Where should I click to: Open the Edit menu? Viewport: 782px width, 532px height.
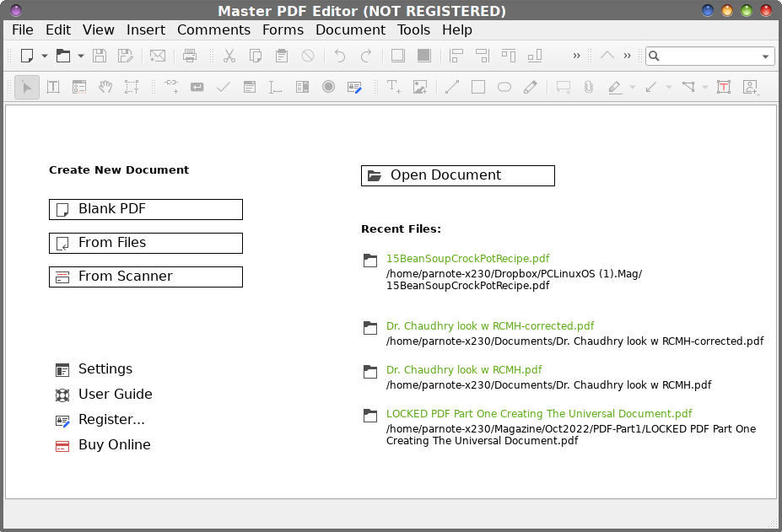tap(58, 30)
